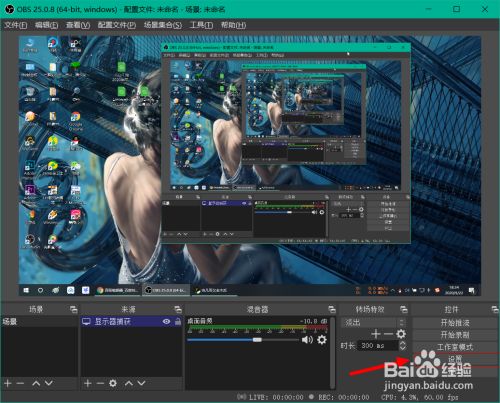Pop out the 来源 dock panel
Screen dimensions: 500x403
(178, 310)
